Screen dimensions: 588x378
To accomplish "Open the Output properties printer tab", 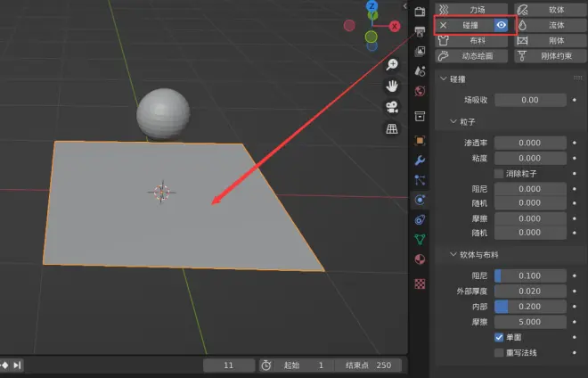I will pos(420,31).
